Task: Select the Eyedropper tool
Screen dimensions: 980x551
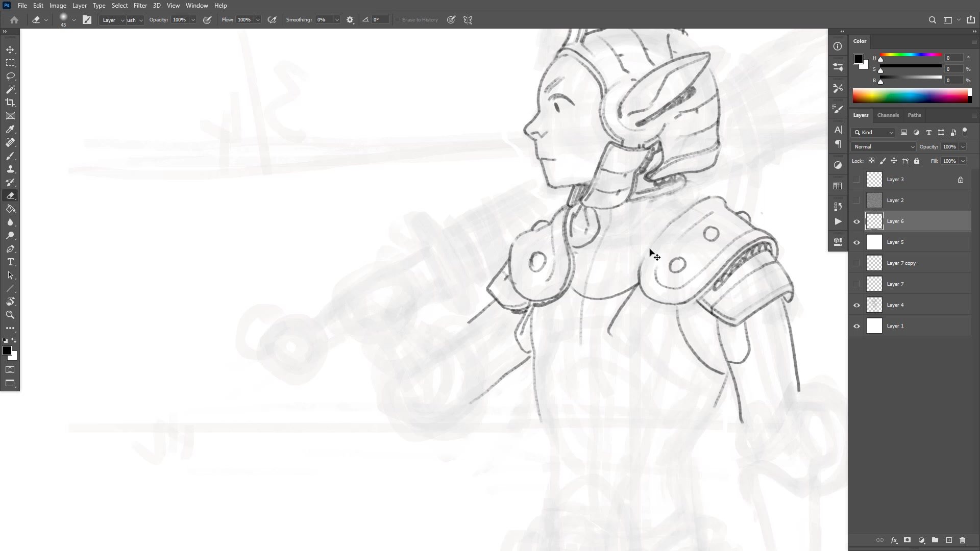Action: pyautogui.click(x=10, y=130)
